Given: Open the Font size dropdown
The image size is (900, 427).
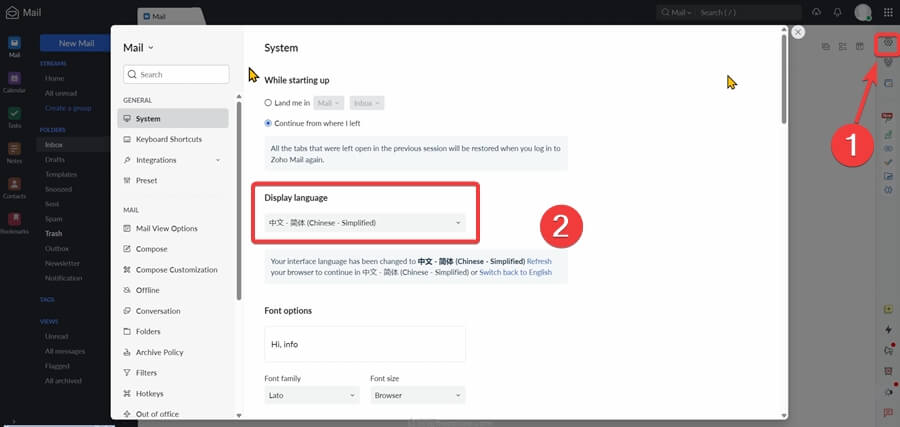Looking at the screenshot, I should [x=417, y=395].
